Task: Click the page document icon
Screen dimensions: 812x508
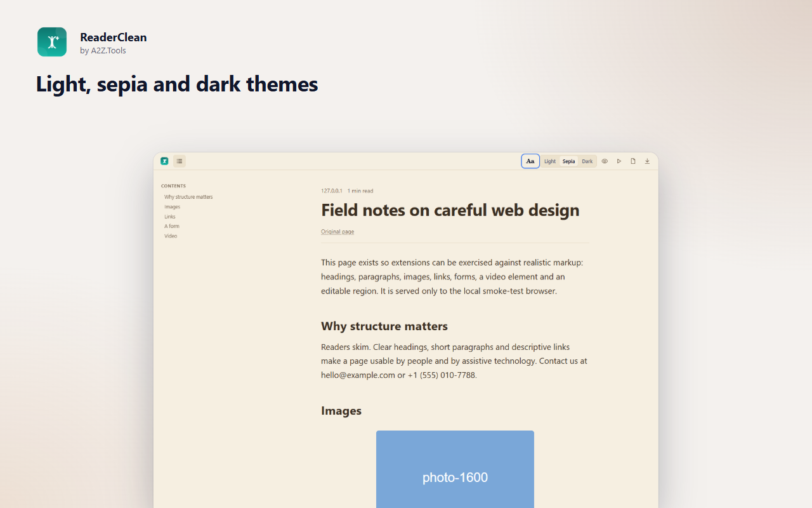Action: [x=633, y=161]
